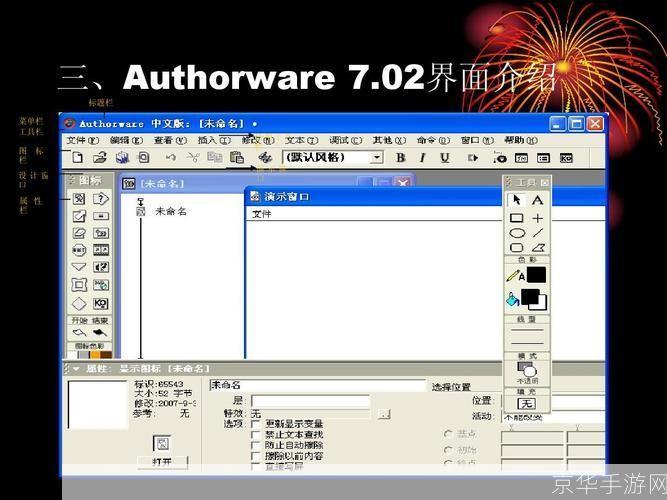667x500 pixels.
Task: Select the polygon tool in toolbox
Action: (539, 247)
